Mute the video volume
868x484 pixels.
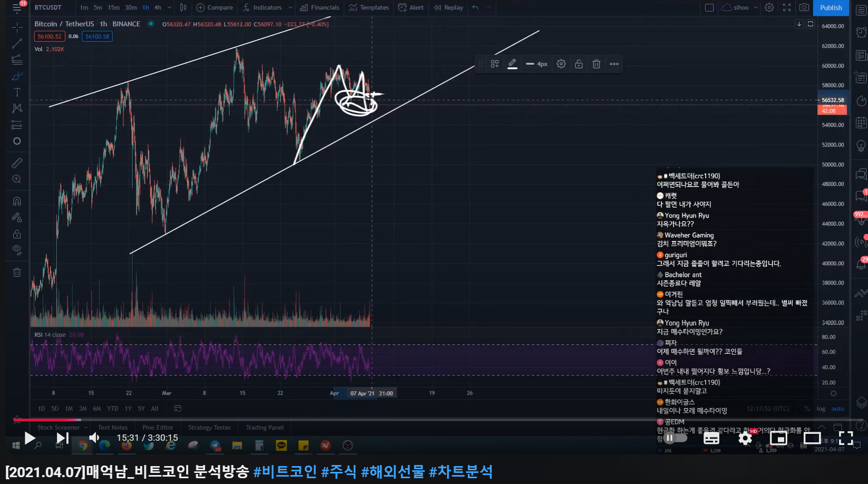94,438
